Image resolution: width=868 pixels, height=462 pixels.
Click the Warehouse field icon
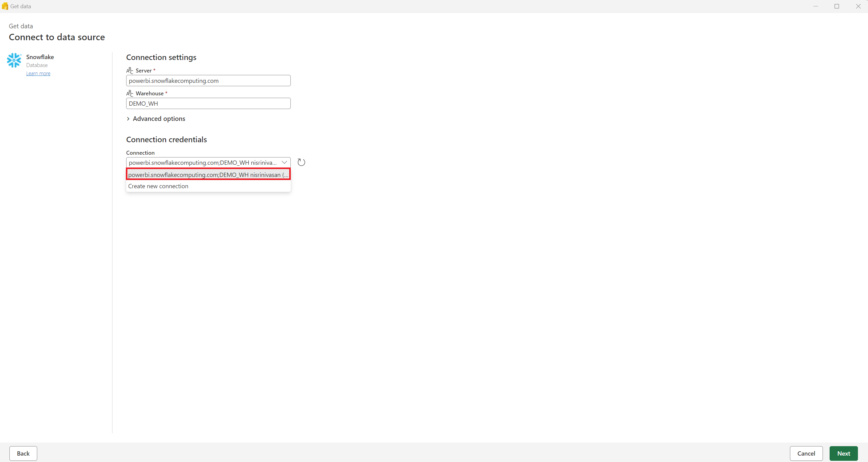coord(129,93)
